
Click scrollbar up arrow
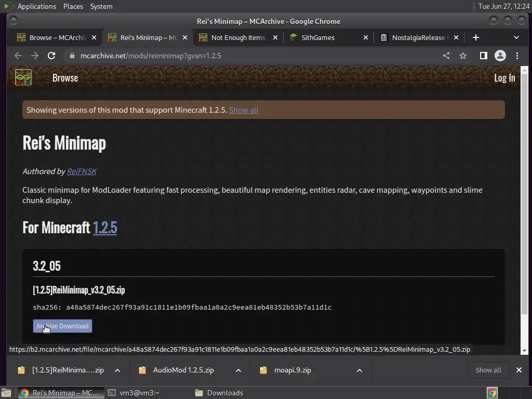[x=525, y=70]
